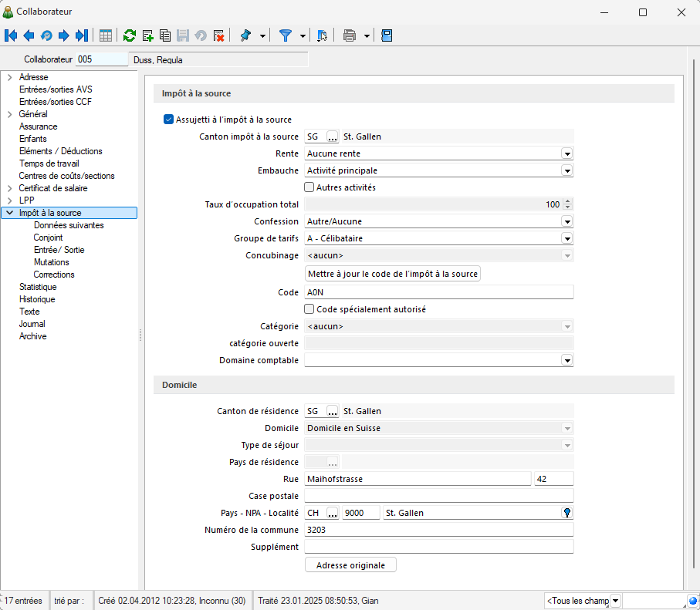Tick the Code spécialement autorisé checkbox
This screenshot has width=700, height=610.
coord(309,309)
